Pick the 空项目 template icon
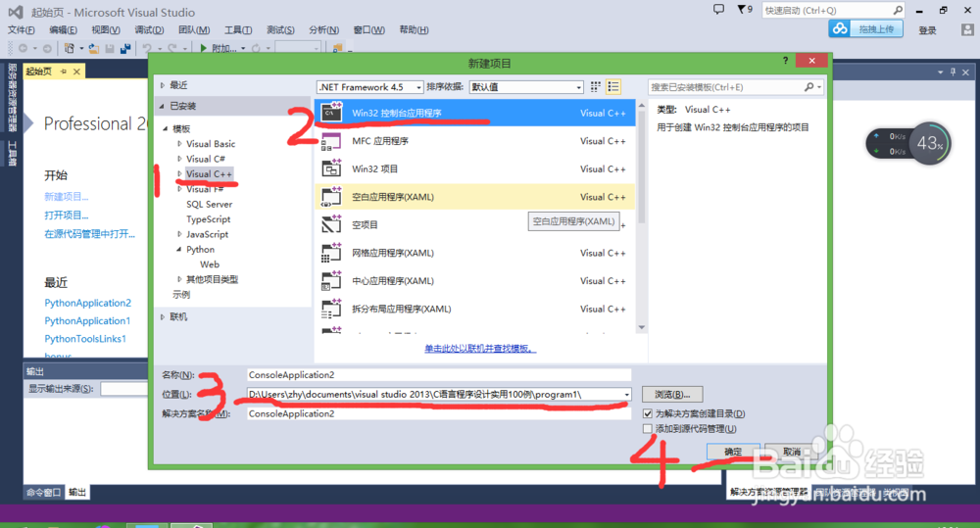The image size is (980, 528). click(331, 224)
